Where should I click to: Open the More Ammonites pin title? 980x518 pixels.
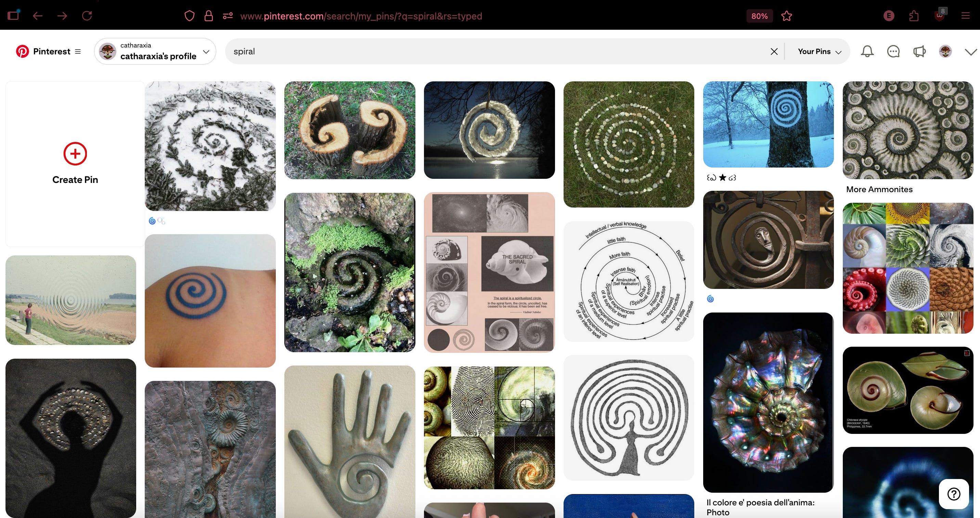pyautogui.click(x=879, y=189)
